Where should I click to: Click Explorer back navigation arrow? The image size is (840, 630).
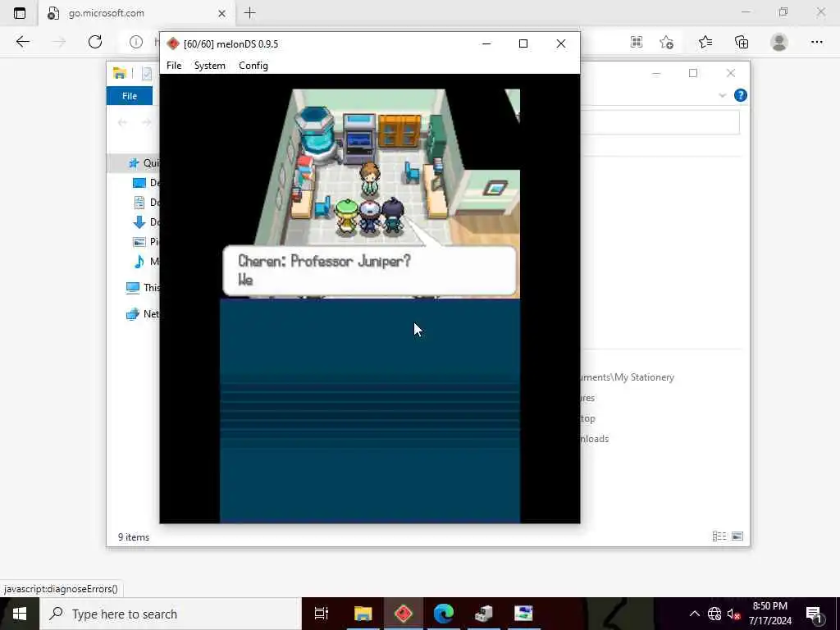point(123,123)
